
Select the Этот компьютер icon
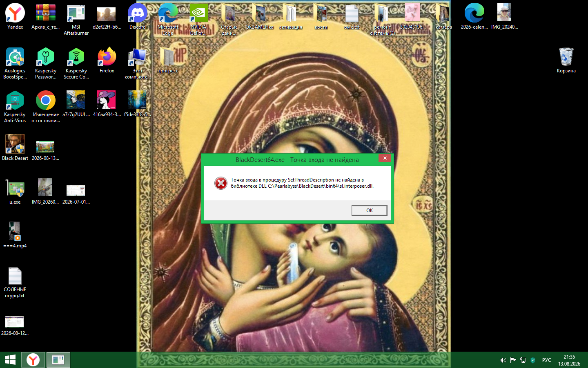pyautogui.click(x=138, y=63)
